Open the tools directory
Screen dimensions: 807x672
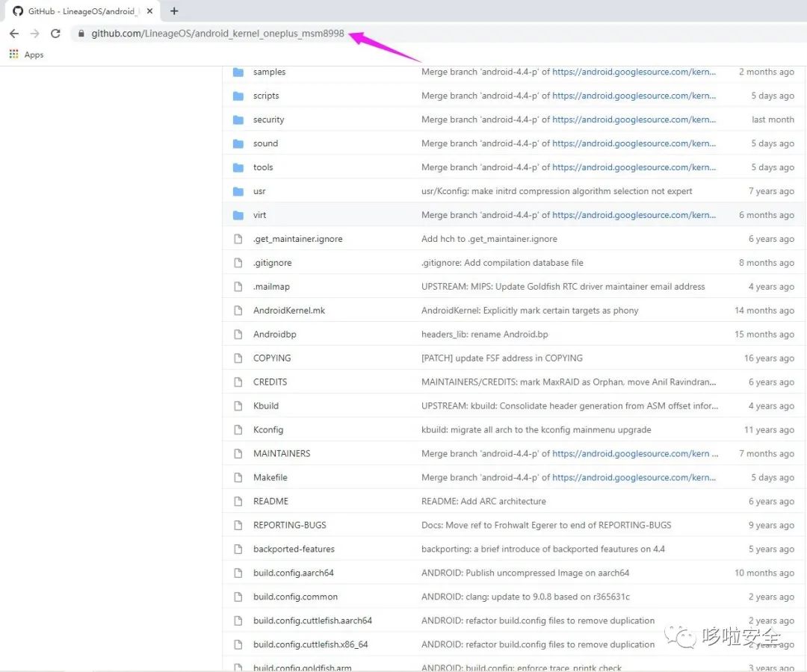263,167
